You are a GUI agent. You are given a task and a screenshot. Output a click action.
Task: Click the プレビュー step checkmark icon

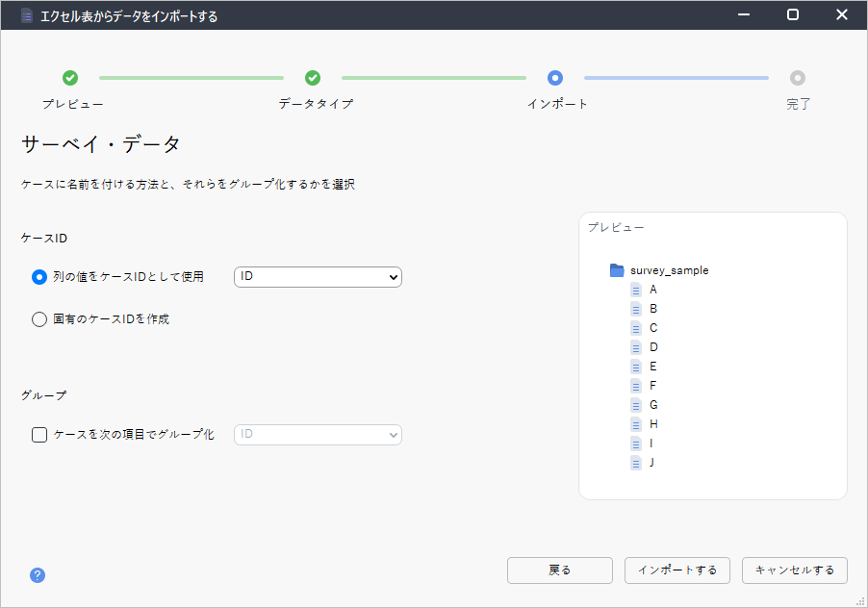point(70,78)
